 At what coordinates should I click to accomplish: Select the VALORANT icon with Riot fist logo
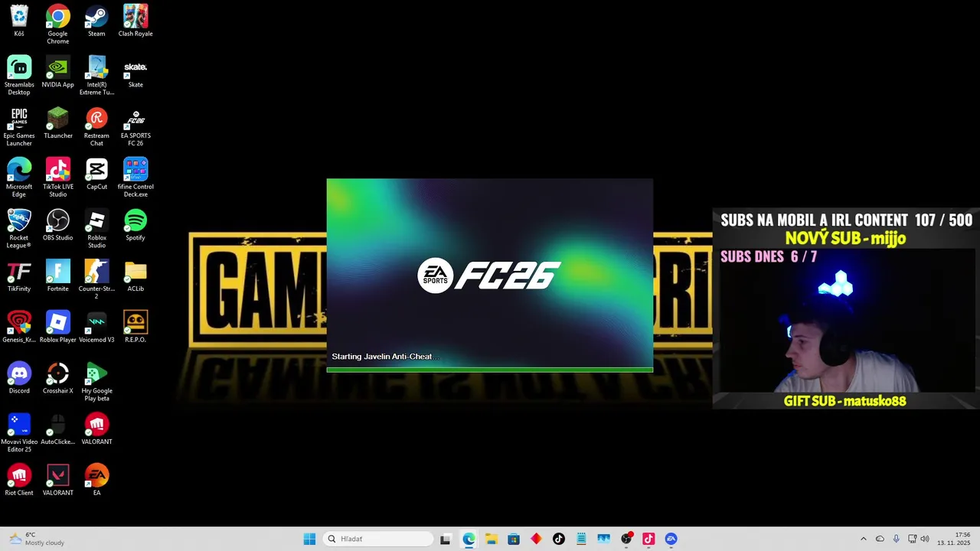pyautogui.click(x=96, y=429)
